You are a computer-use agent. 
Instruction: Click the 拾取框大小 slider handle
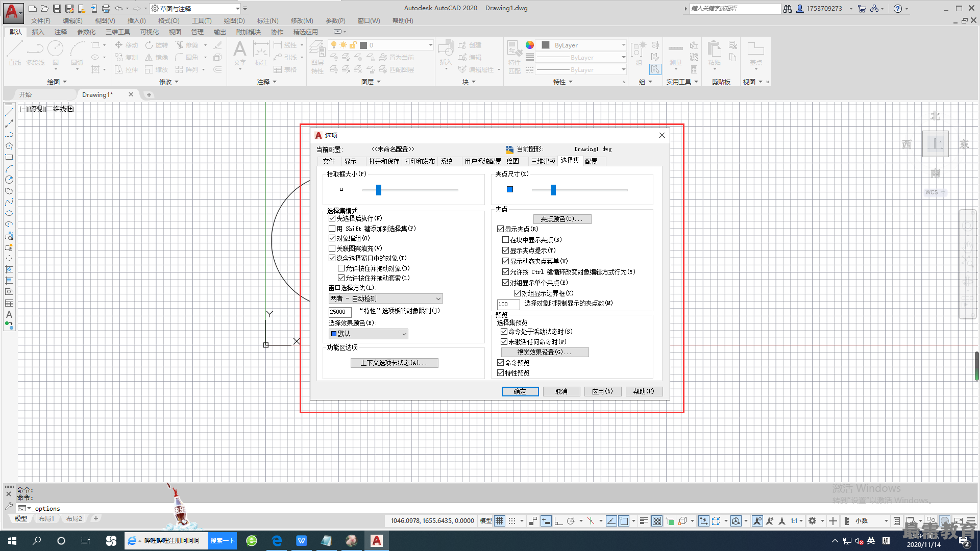(379, 190)
